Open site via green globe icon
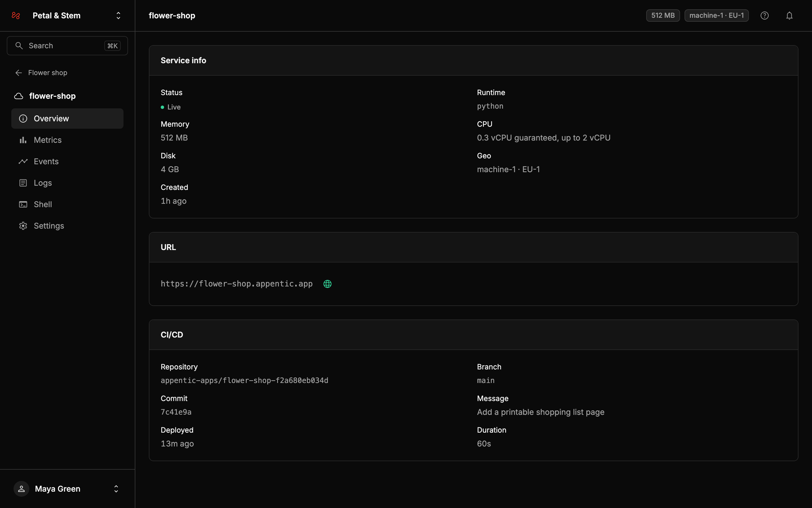Screen dimensions: 812x508 tap(328, 284)
